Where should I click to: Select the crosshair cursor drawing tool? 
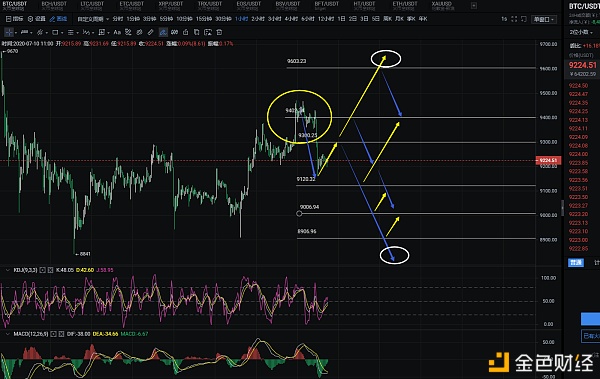coord(8,32)
